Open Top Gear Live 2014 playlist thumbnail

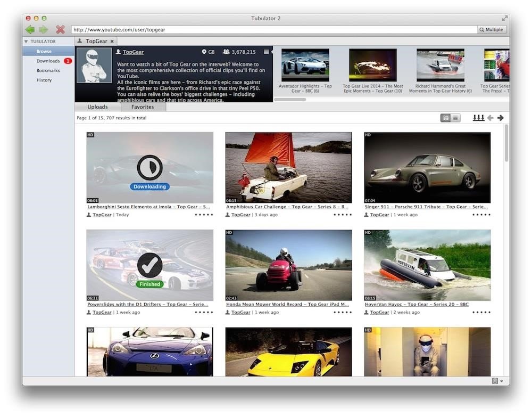point(372,65)
